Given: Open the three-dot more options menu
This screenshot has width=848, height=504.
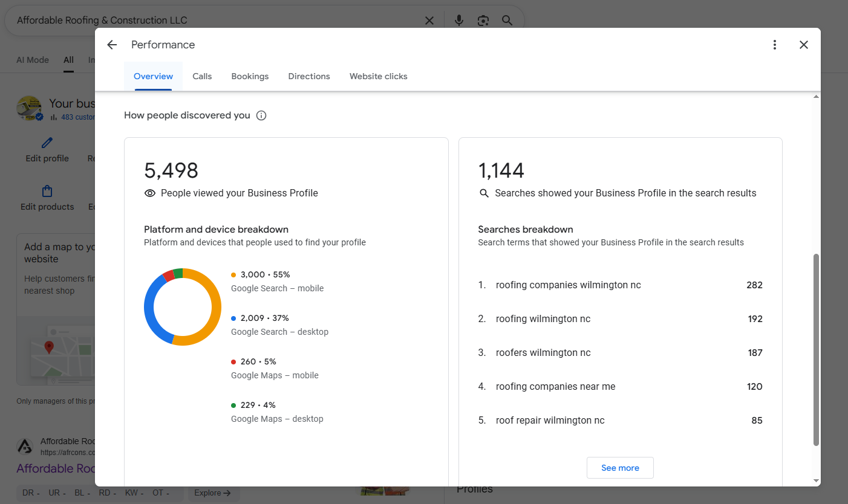Looking at the screenshot, I should [x=775, y=45].
